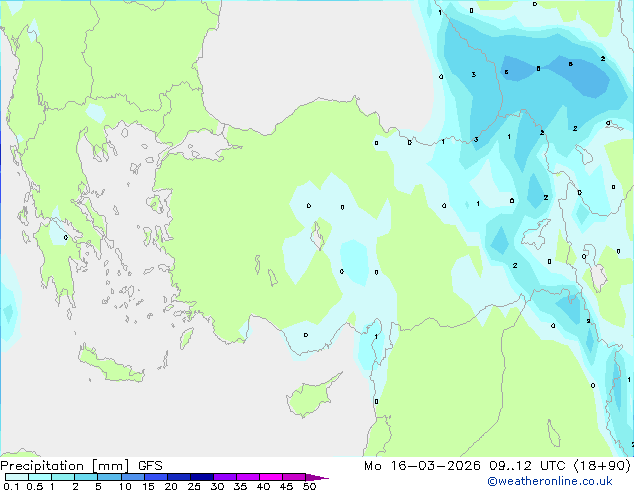Select the 0.5–1 mm legend color box
This screenshot has width=634, height=490.
tap(40, 477)
